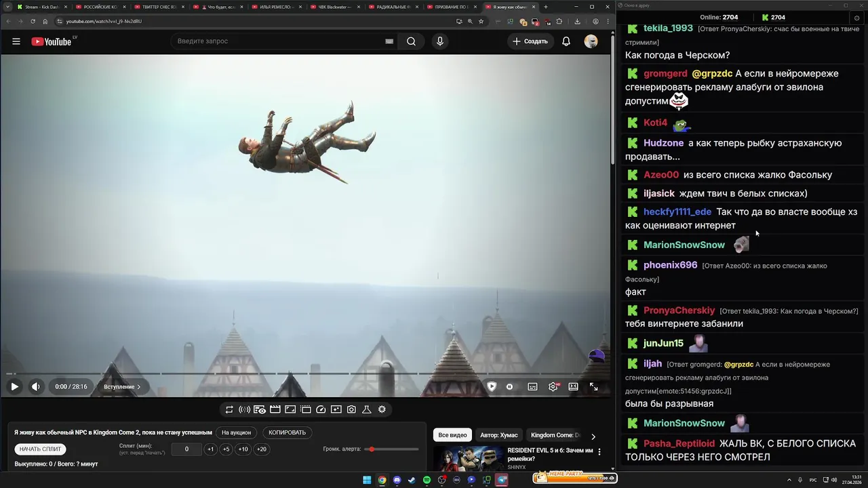Screen dimensions: 868x488
Task: Select the Все видео filter chip
Action: (x=452, y=435)
